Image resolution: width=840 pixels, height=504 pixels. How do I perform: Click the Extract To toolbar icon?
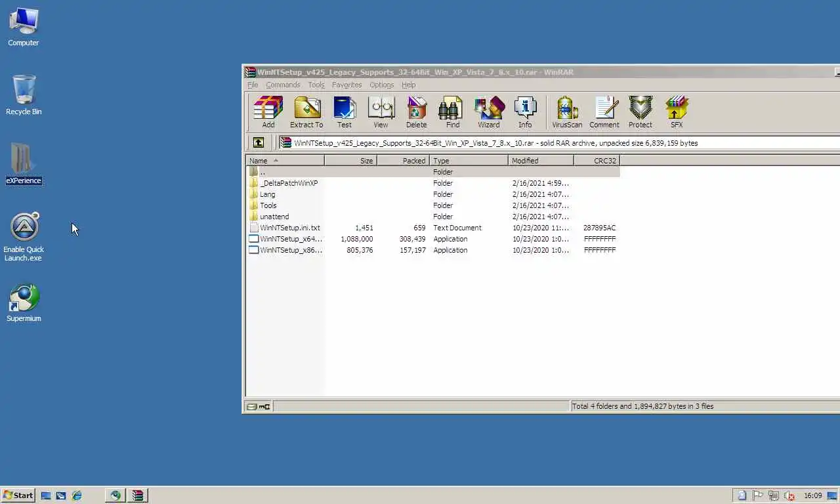click(x=306, y=112)
